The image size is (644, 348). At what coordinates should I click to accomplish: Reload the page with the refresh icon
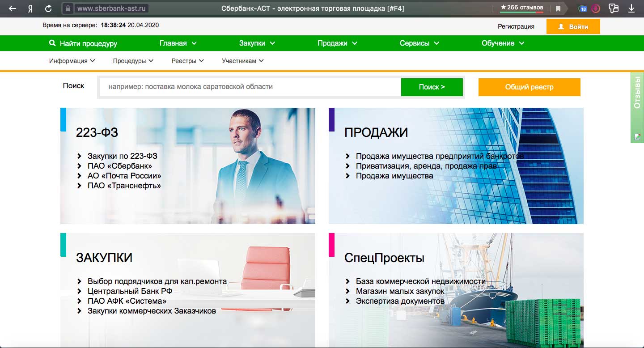pyautogui.click(x=48, y=8)
